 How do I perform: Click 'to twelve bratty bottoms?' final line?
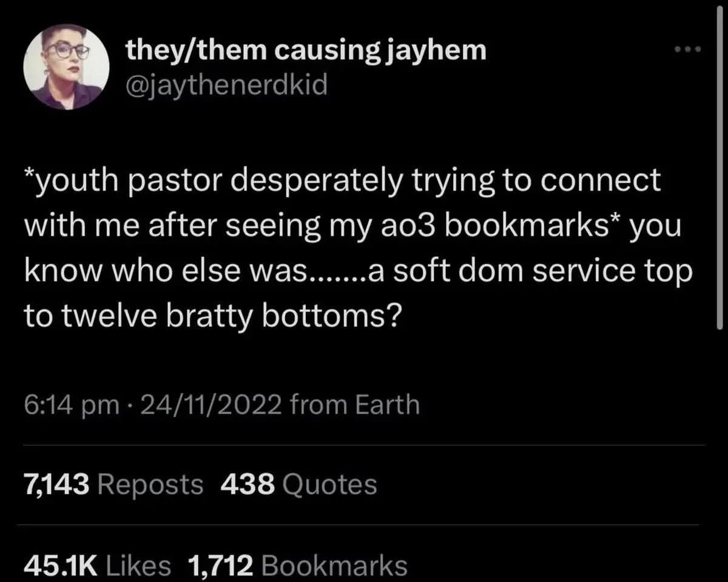(211, 316)
